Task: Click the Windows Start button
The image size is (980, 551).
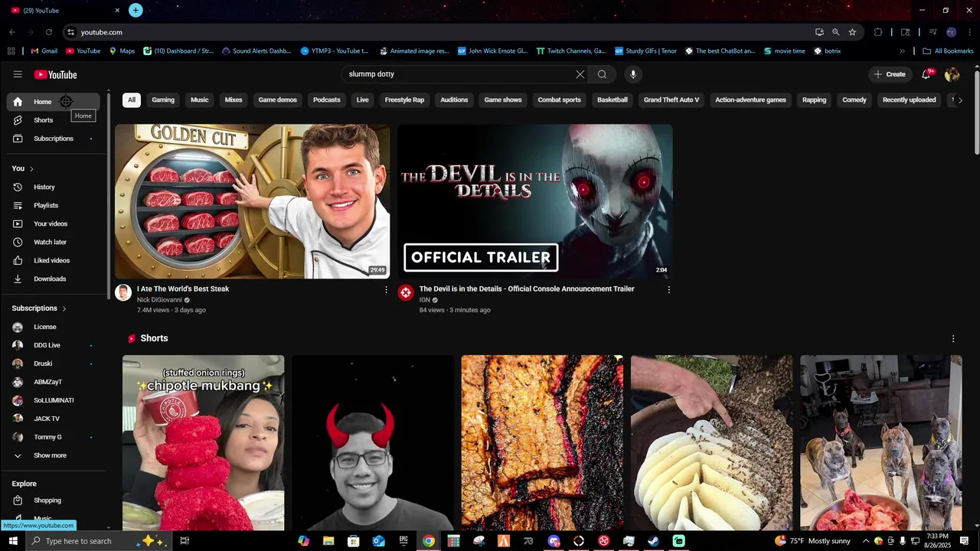Action: tap(13, 541)
